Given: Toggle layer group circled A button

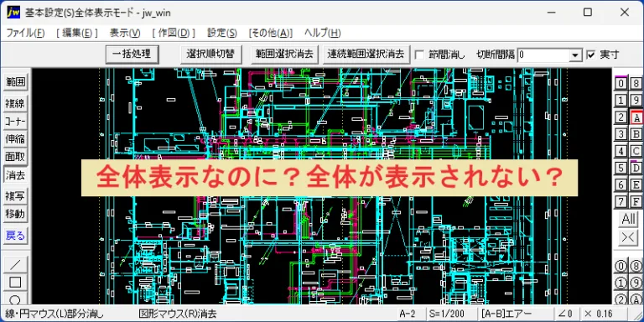Looking at the screenshot, I should click(x=636, y=299).
